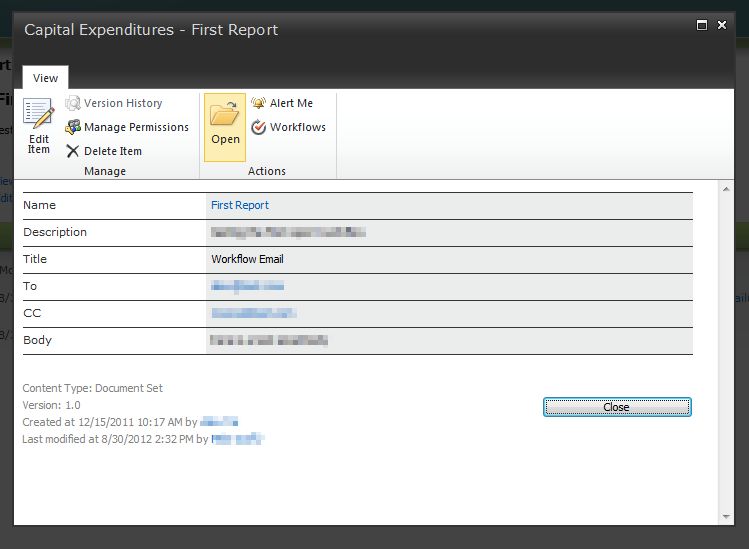The image size is (749, 549).
Task: Open the document set folder icon
Action: (225, 114)
